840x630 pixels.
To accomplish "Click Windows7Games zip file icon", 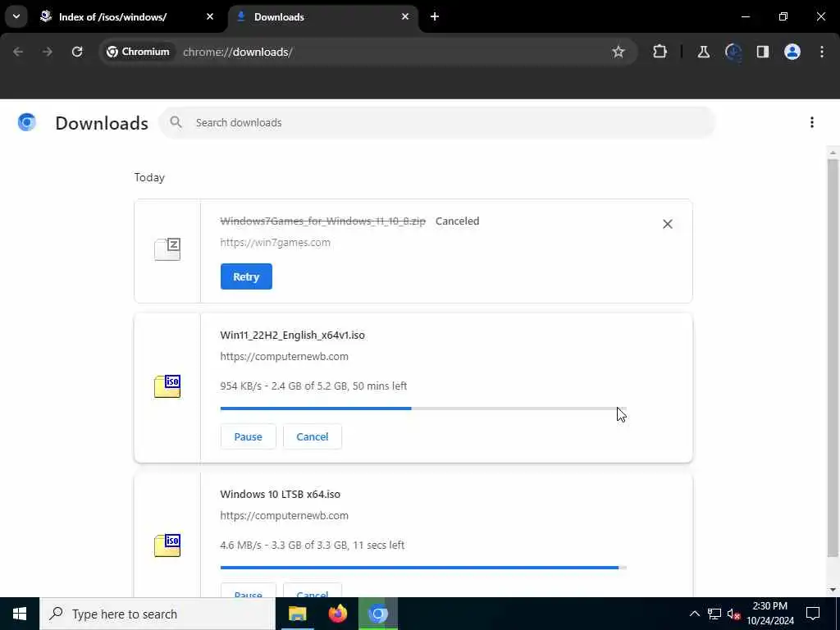I will (x=167, y=249).
